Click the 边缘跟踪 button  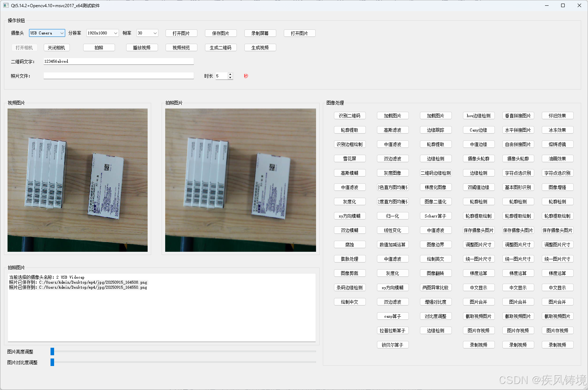[436, 130]
